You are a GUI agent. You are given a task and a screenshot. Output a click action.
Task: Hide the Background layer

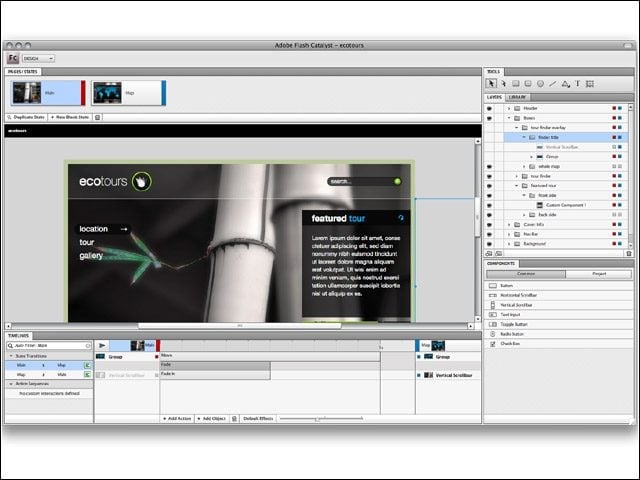489,244
